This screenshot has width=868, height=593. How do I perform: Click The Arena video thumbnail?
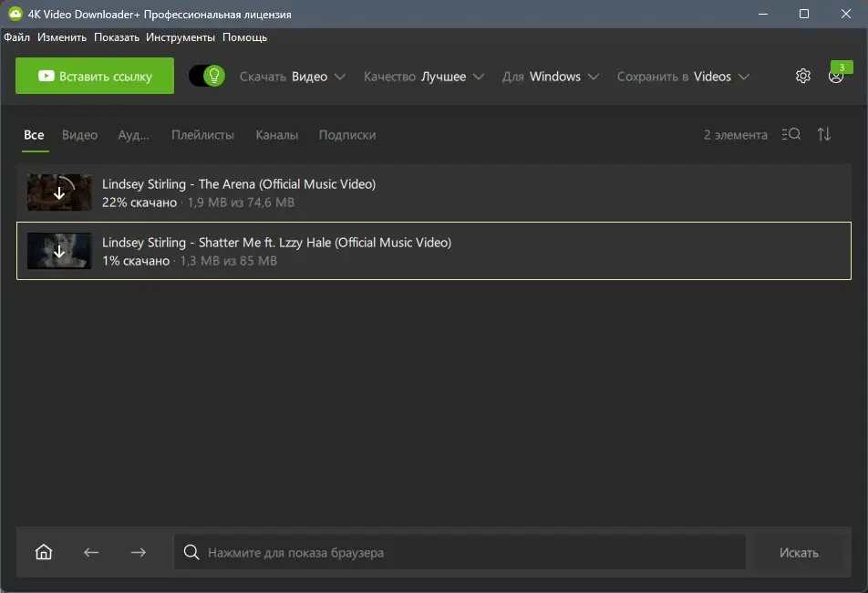[59, 192]
